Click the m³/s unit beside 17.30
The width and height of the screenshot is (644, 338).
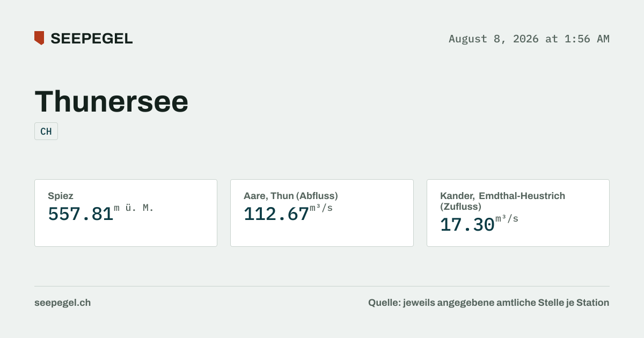[x=507, y=219]
